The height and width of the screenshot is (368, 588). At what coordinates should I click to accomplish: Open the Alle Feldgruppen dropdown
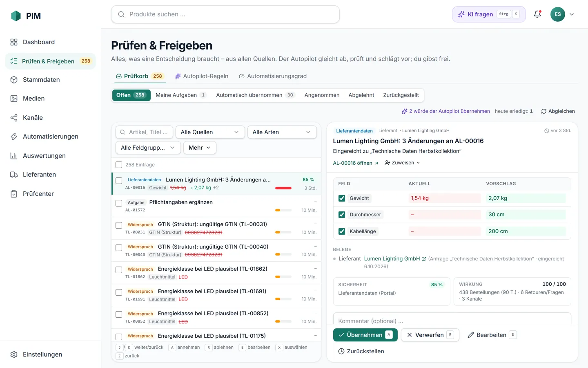(x=148, y=148)
